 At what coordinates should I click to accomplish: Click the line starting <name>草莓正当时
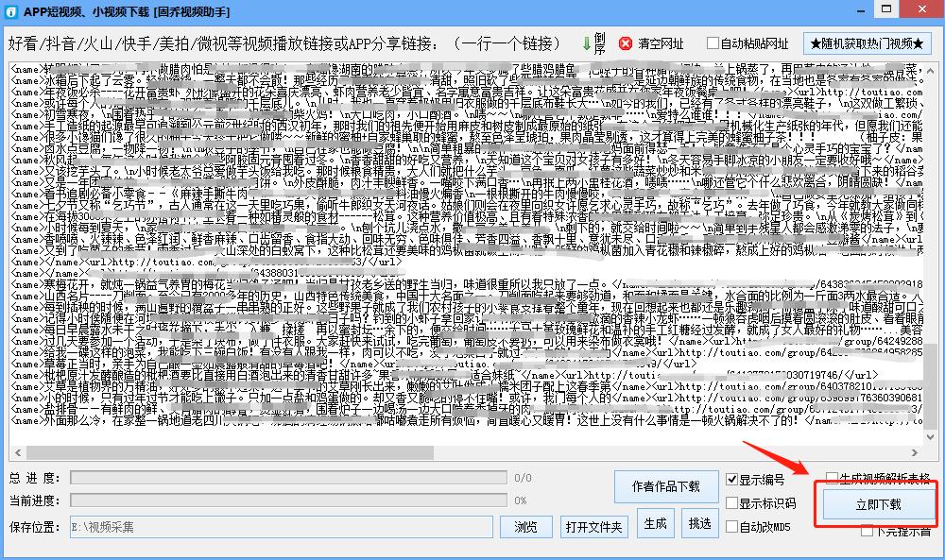coord(353,364)
